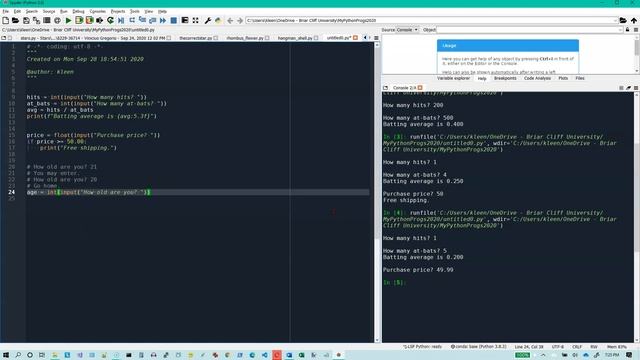Switch to Plots pane tab
This screenshot has width=640, height=360.
pos(563,78)
